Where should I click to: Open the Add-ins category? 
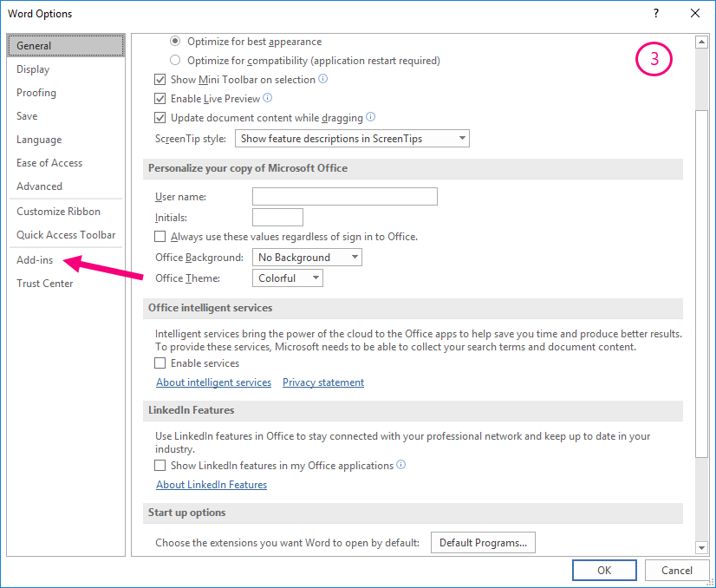pyautogui.click(x=35, y=260)
